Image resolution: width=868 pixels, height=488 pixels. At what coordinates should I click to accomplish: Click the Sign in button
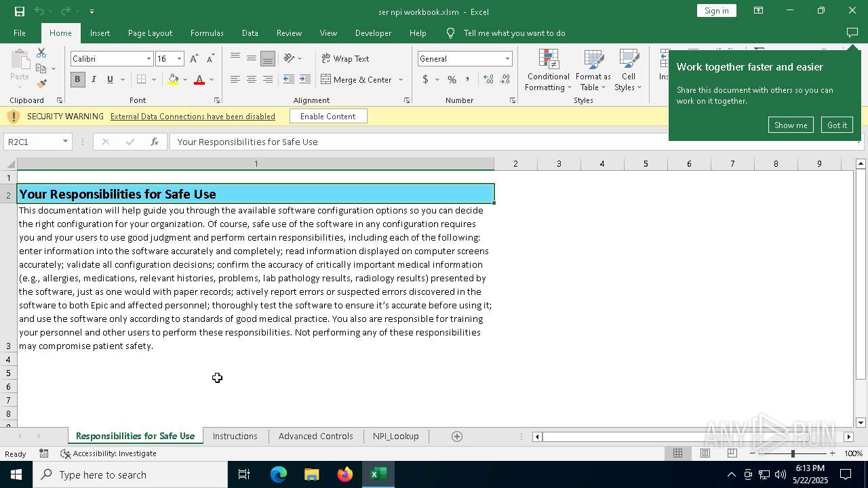coord(716,11)
